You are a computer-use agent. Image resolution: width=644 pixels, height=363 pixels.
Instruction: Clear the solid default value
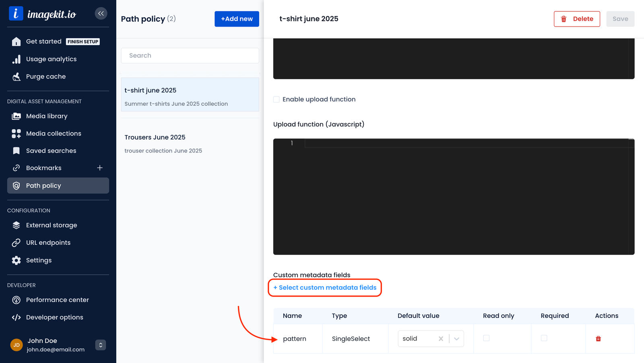(441, 339)
